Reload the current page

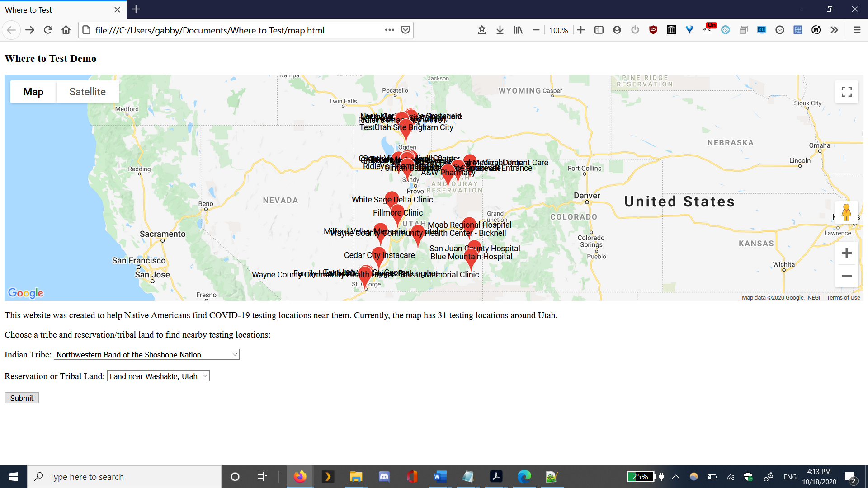(x=48, y=30)
